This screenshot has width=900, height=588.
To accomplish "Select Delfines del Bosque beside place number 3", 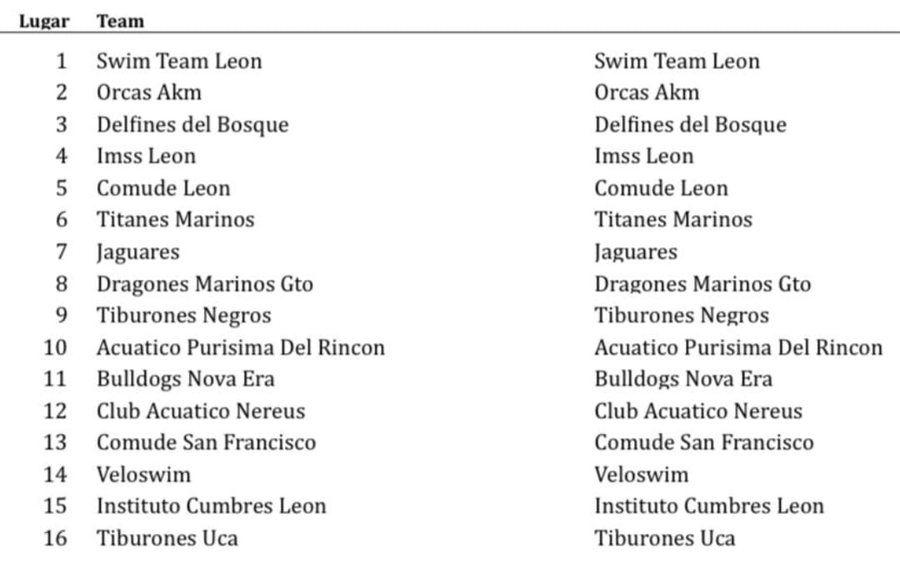I will pos(192,125).
